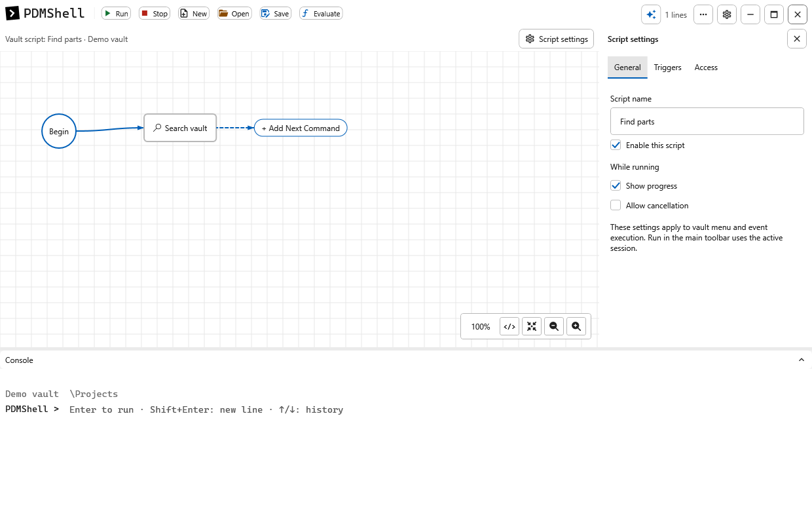
Task: Click the PDMShell logo icon
Action: 12,13
